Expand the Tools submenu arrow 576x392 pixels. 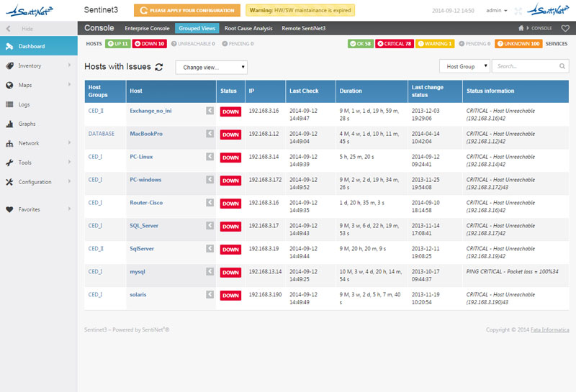pos(69,162)
